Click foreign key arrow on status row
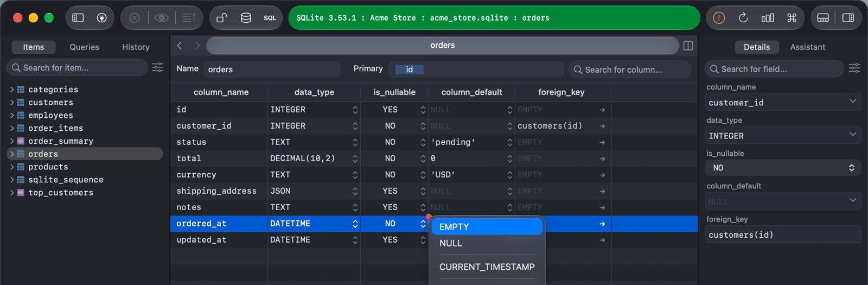Viewport: 868px width, 285px height. (602, 142)
